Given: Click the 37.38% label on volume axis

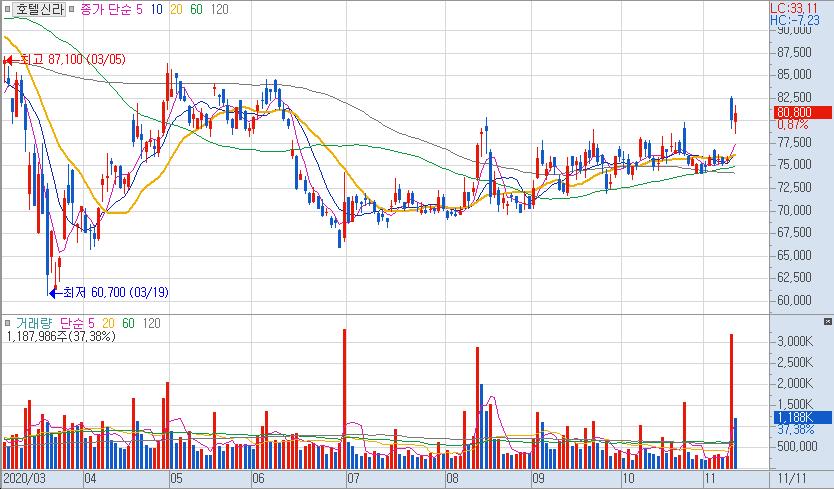Looking at the screenshot, I should [x=795, y=429].
